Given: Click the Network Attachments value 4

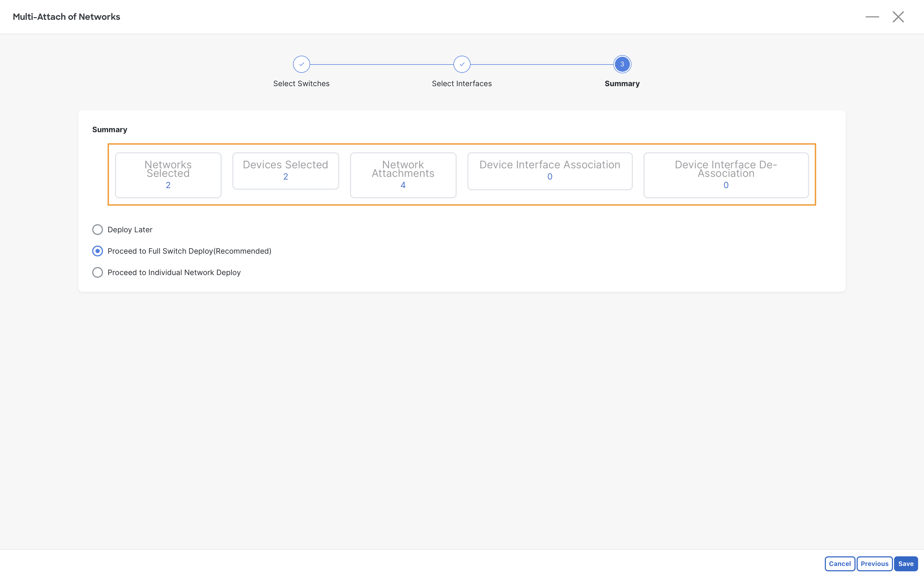Looking at the screenshot, I should [x=403, y=185].
